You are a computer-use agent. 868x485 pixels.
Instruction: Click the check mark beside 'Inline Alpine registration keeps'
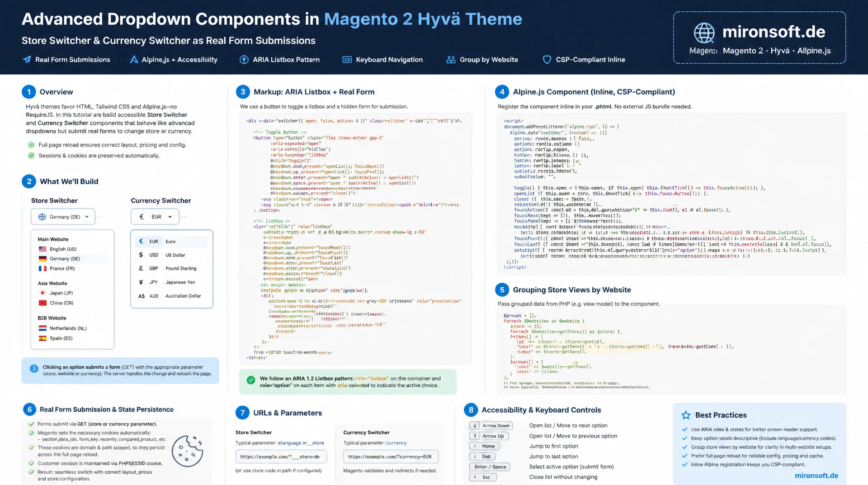point(684,465)
